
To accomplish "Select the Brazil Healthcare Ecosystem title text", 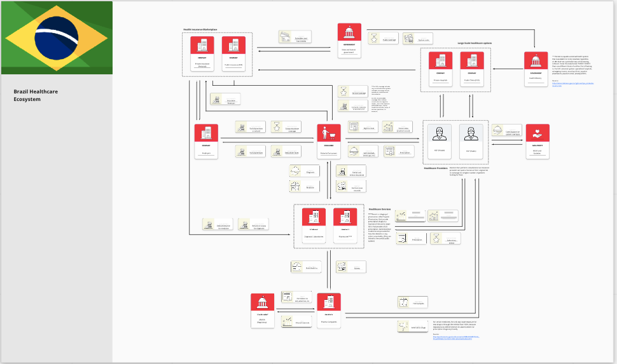I will point(36,95).
